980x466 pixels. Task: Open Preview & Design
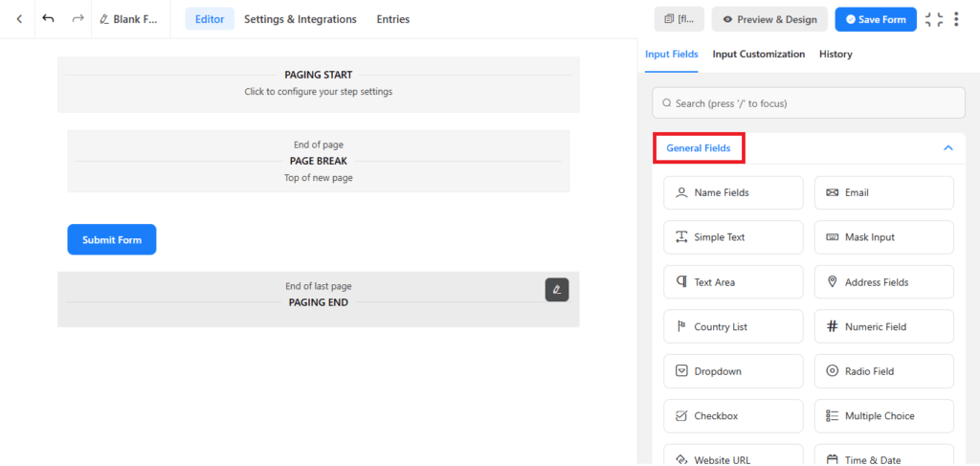[769, 19]
